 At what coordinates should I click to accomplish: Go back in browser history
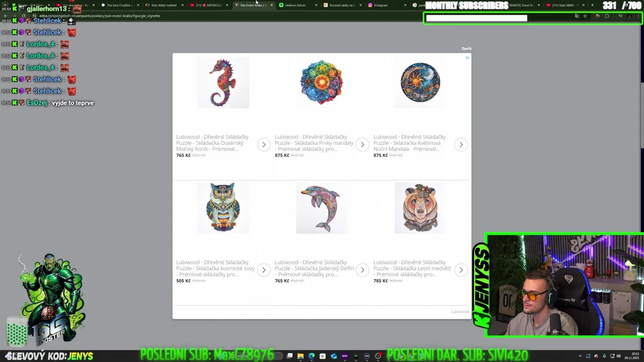6,16
